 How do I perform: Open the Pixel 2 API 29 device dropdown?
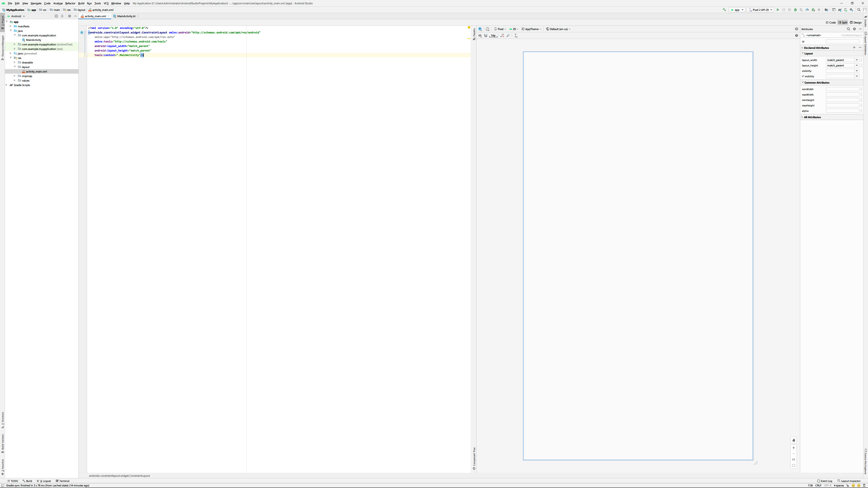point(760,10)
